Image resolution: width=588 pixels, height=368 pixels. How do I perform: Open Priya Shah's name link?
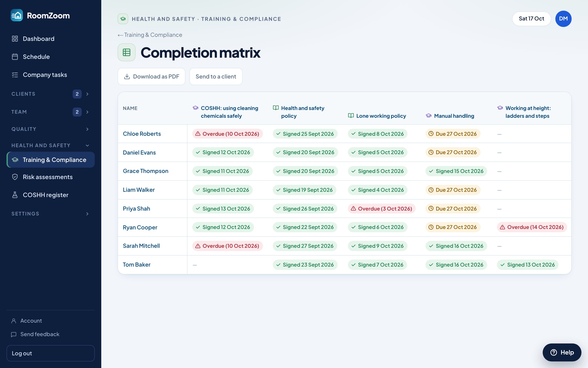(136, 209)
